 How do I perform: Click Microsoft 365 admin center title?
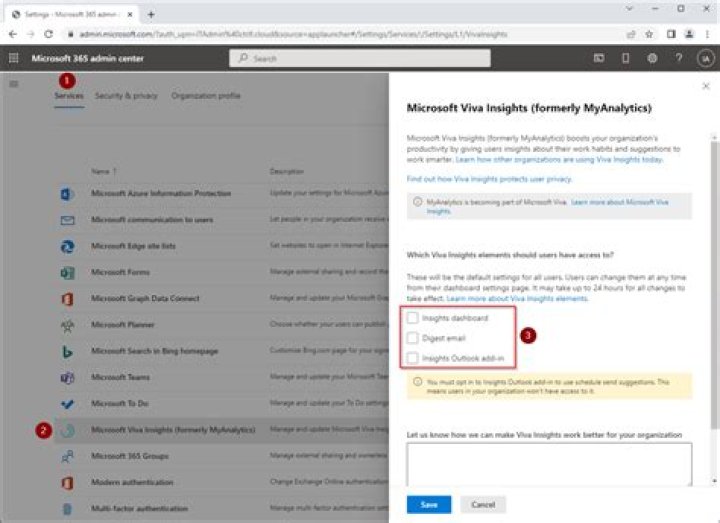coord(87,58)
